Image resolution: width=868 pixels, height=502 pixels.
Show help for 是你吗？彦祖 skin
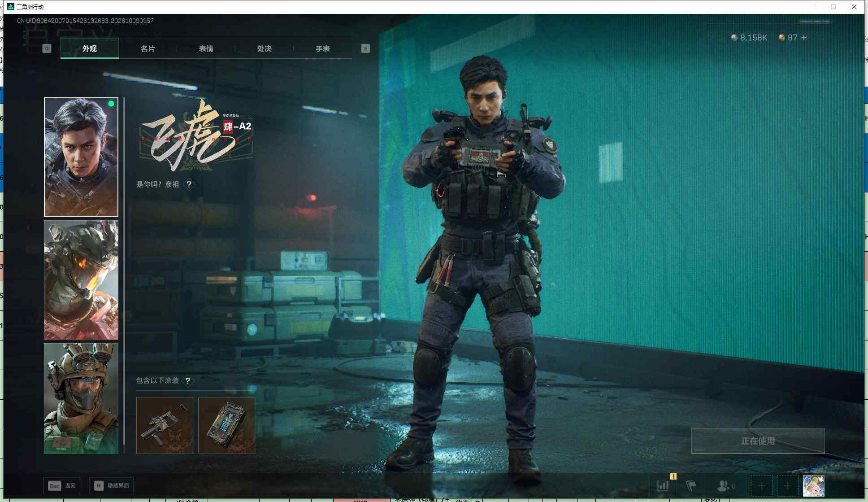pos(189,184)
